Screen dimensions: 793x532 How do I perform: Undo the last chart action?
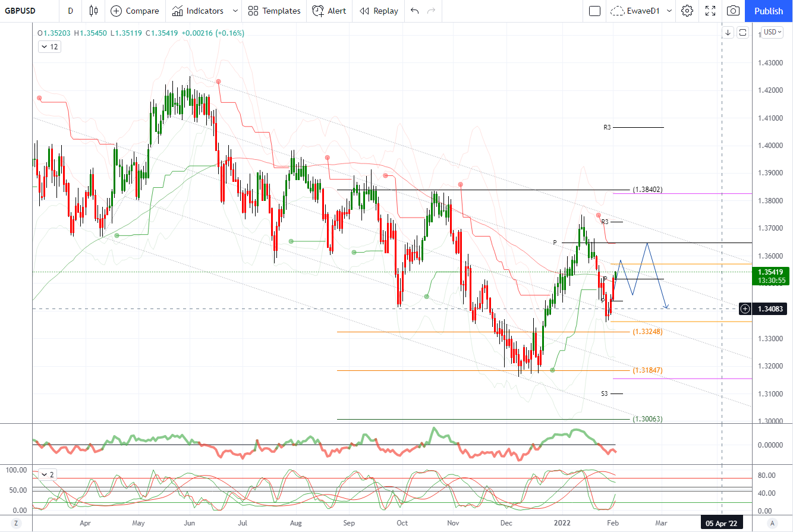[414, 11]
